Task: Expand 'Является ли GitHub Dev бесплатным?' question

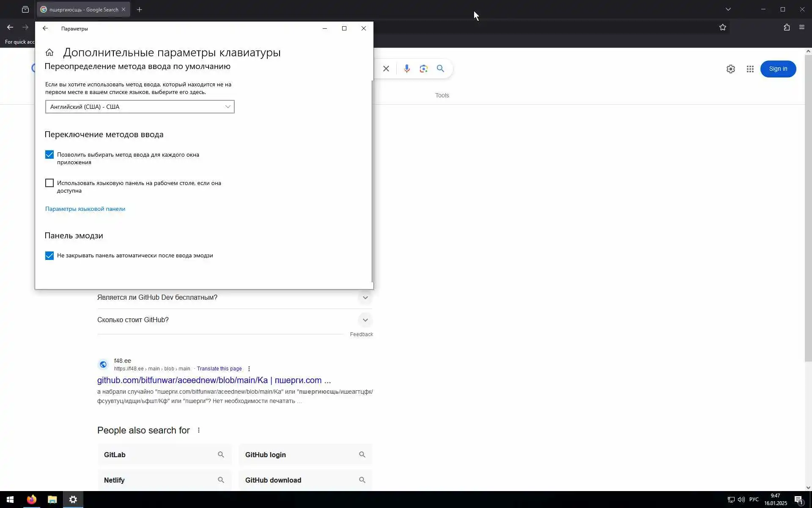Action: [365, 298]
